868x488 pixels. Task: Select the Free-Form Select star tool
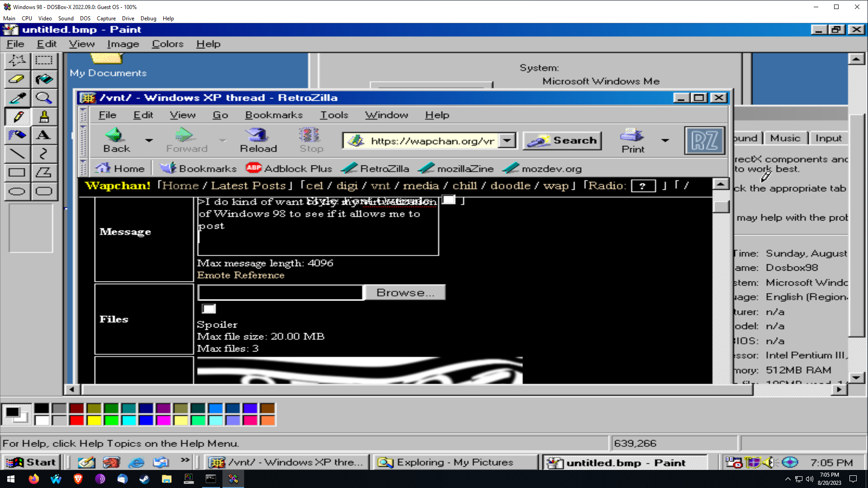[x=17, y=60]
